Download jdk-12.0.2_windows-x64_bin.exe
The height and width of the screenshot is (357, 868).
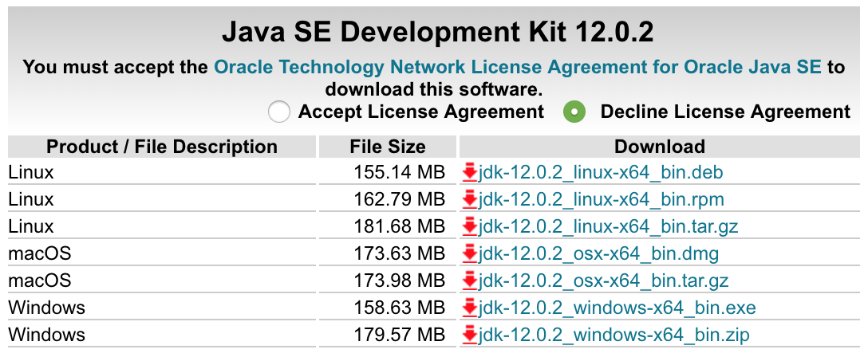[617, 308]
